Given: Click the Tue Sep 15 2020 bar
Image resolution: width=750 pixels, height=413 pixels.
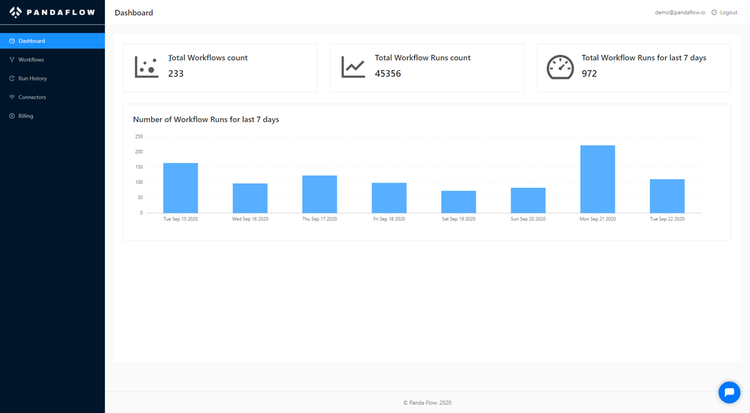Looking at the screenshot, I should pyautogui.click(x=180, y=188).
